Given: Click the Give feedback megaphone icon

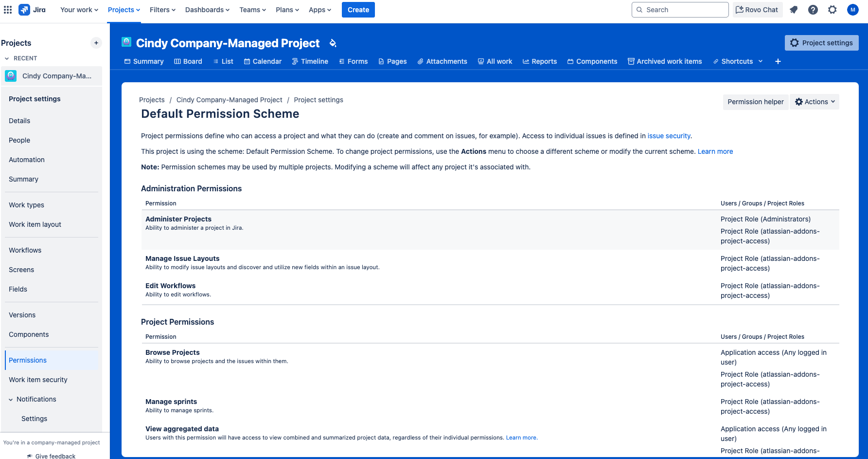Looking at the screenshot, I should pyautogui.click(x=29, y=456).
